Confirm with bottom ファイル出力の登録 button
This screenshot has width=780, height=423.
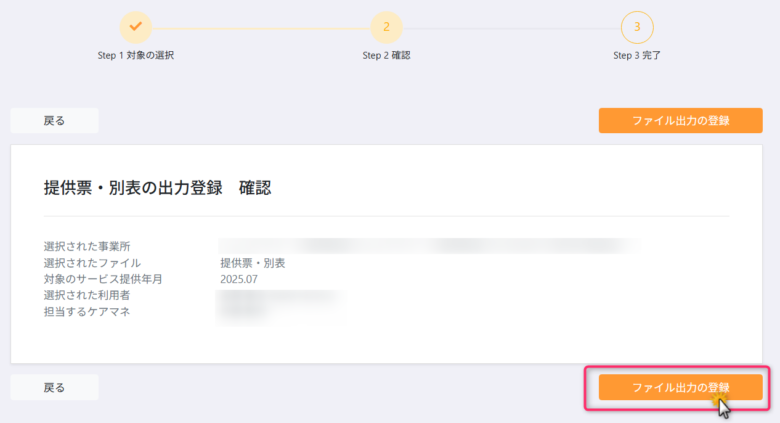[x=681, y=387]
